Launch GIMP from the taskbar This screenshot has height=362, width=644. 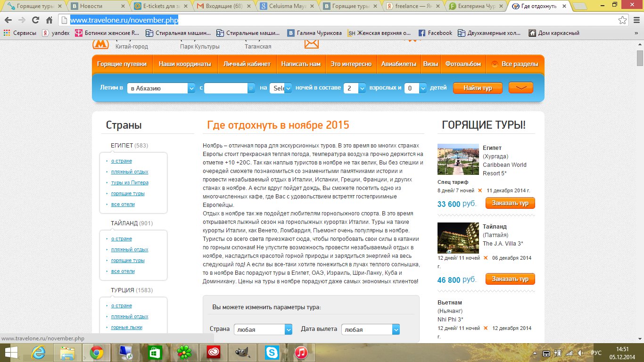242,352
